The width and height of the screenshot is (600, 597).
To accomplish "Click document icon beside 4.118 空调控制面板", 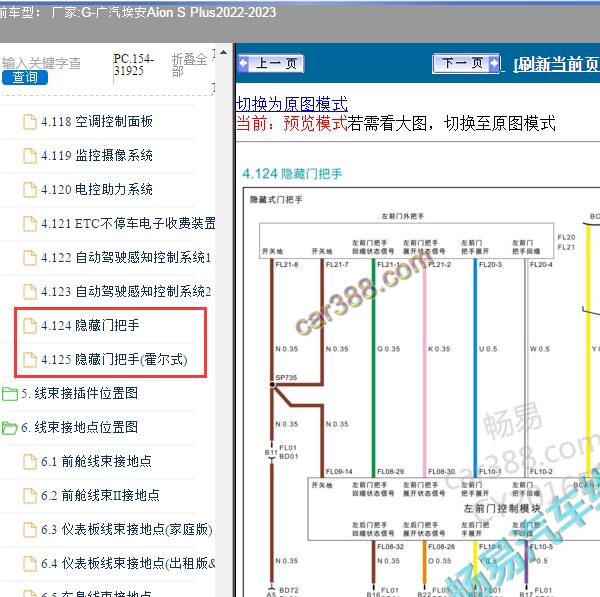I will 30,122.
